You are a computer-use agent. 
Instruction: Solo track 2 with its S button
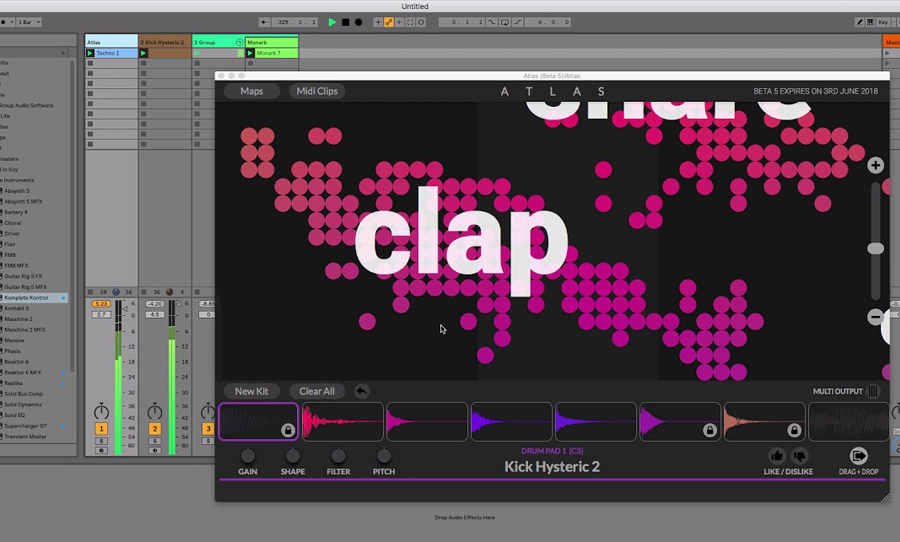tap(155, 440)
